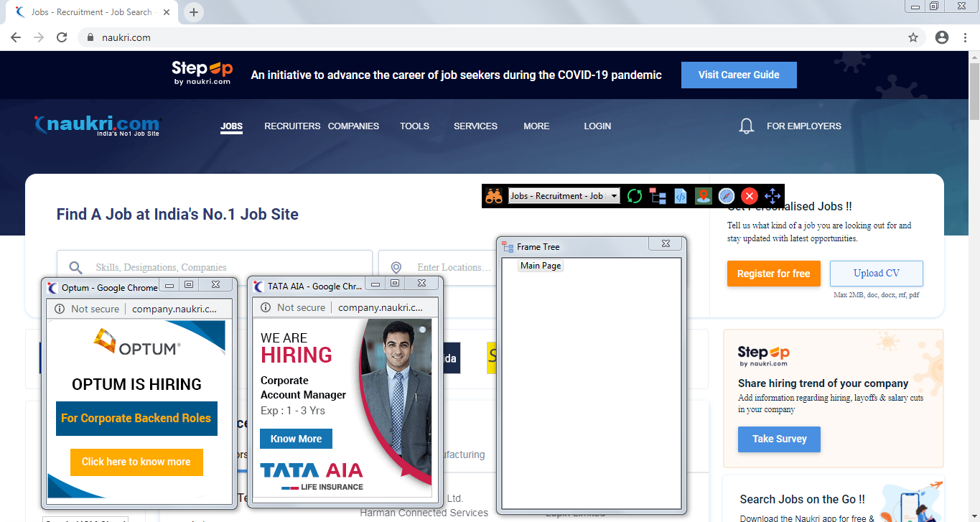Image resolution: width=980 pixels, height=522 pixels.
Task: Click the scrollbar up arrow
Action: coord(974,56)
